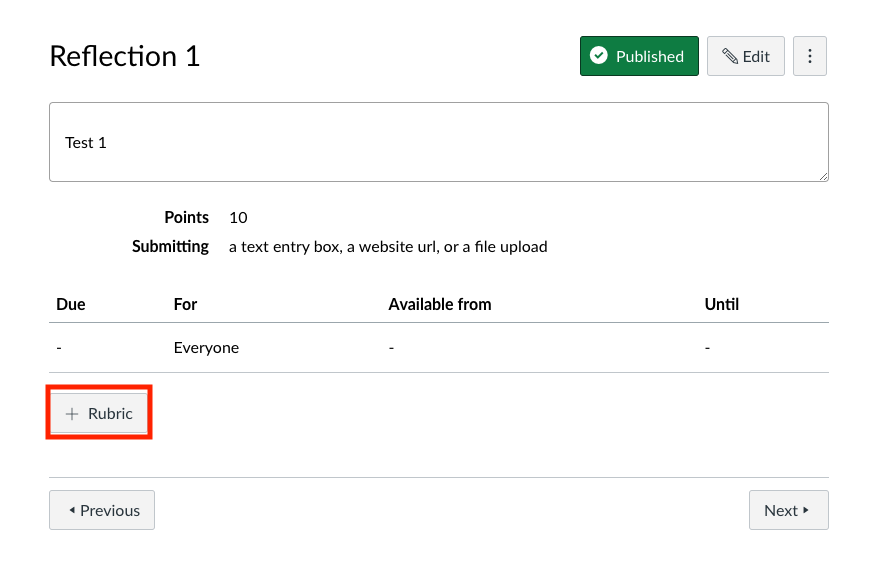Click the Until column header
Viewport: 880px width, 574px height.
point(722,304)
